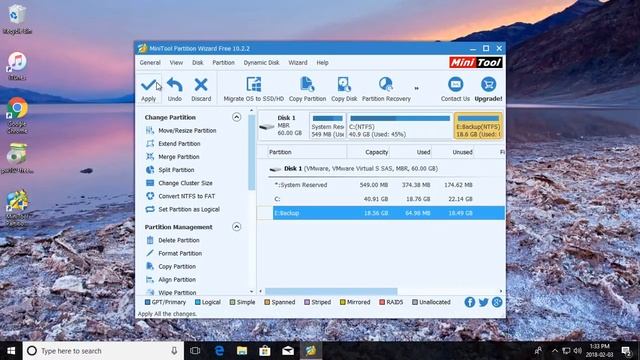Select Disk 1 VMware row in list
The image size is (640, 360).
coord(386,169)
